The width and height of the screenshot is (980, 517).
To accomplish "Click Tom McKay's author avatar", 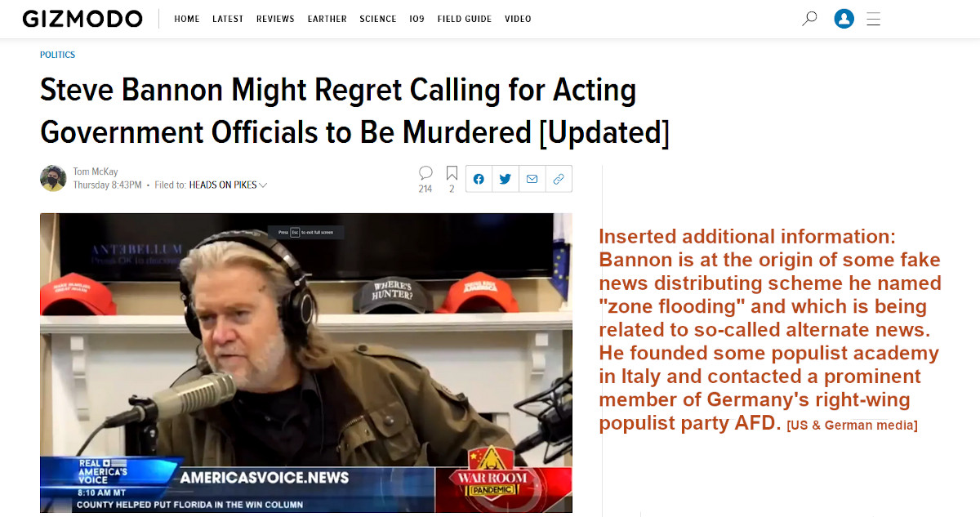I will click(53, 178).
